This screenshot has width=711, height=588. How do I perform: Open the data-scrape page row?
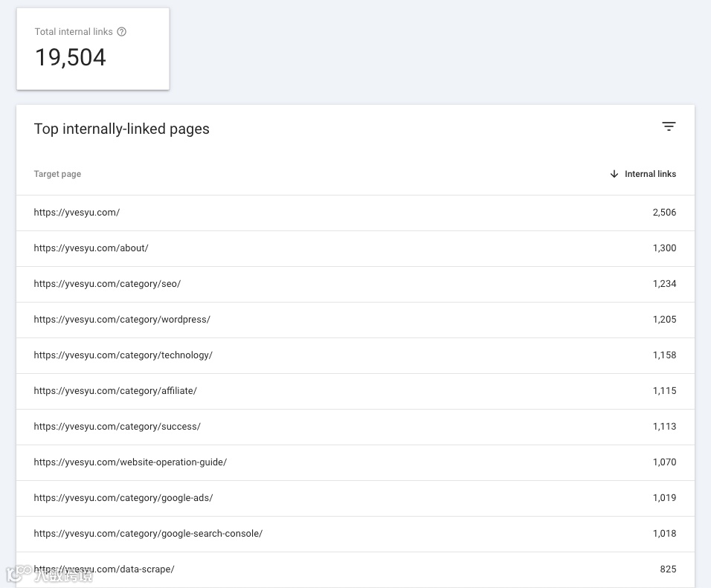[x=104, y=569]
